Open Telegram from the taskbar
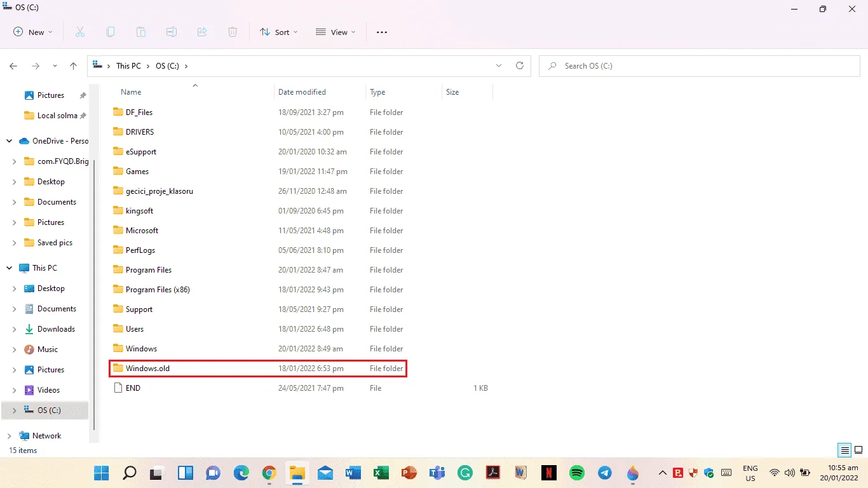 pyautogui.click(x=605, y=473)
